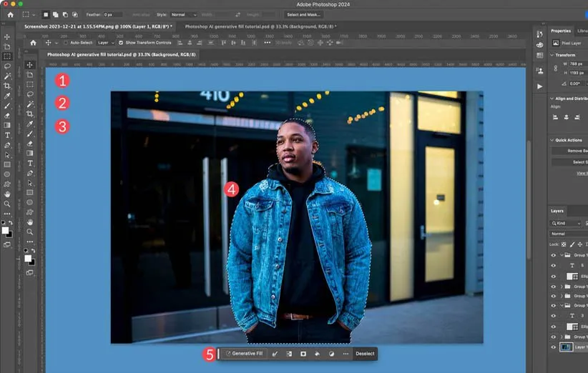
Task: Open the Auto-Select Layer dropdown
Action: point(105,43)
